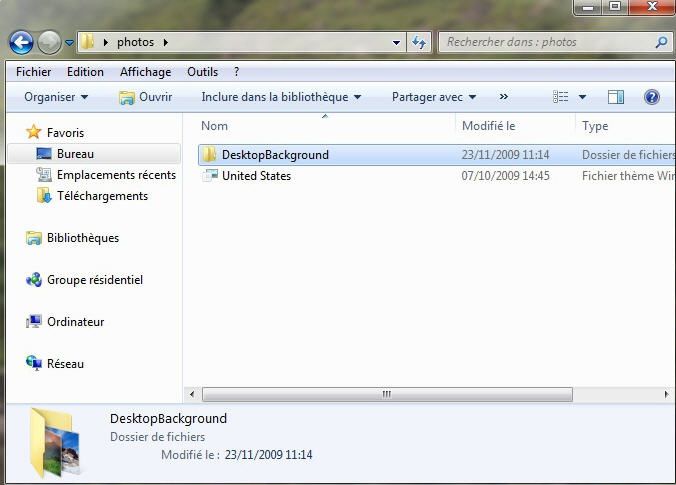Sort by the Modifié le column header
Image resolution: width=676 pixels, height=485 pixels.
click(488, 126)
